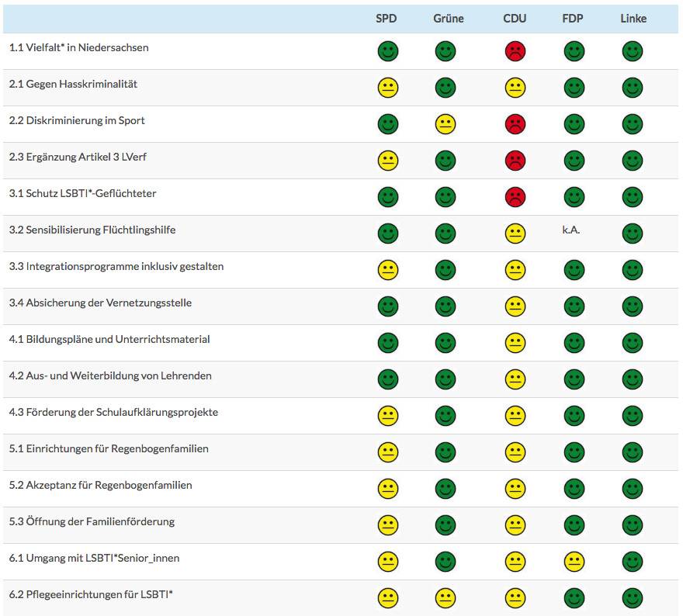Viewport: 683px width, 616px height.
Task: Click Linke's green smiley for 3.1 Schutz LSBTI*-Geflüchteter
Action: click(633, 197)
